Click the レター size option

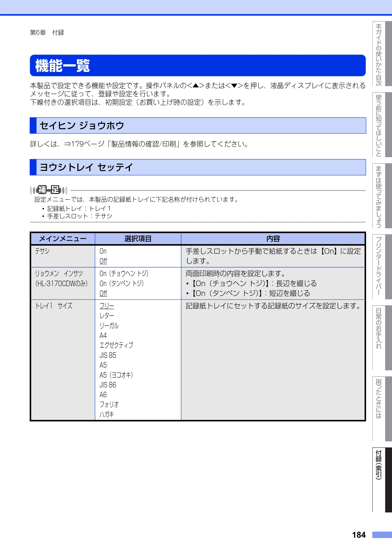[x=107, y=315]
